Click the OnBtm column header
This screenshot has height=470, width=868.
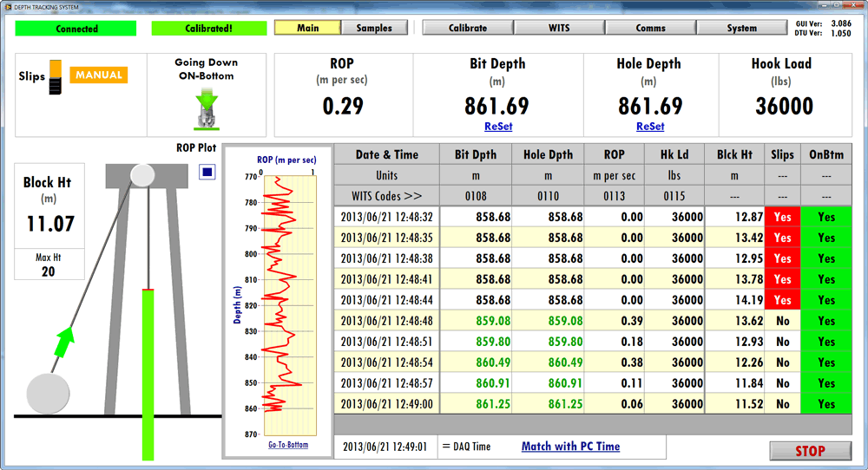tap(826, 154)
